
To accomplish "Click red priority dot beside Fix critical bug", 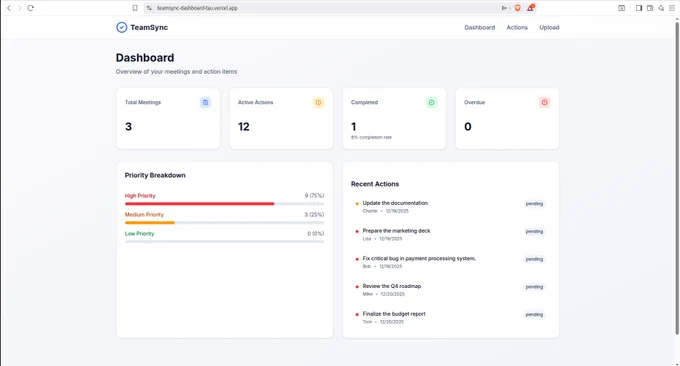I will click(357, 259).
